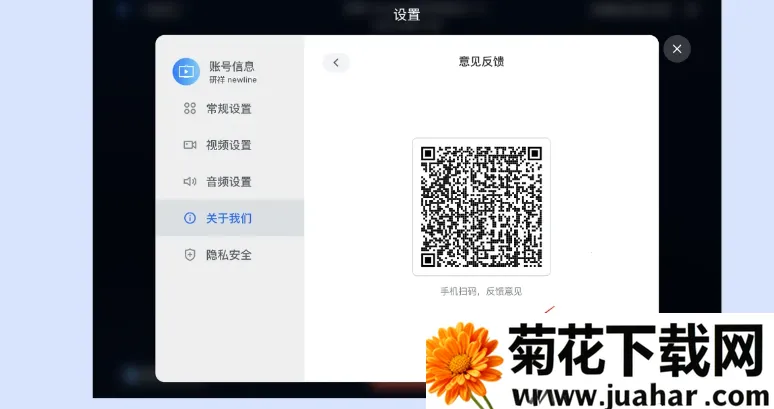Go back using the left chevron button
774x409 pixels.
click(336, 62)
